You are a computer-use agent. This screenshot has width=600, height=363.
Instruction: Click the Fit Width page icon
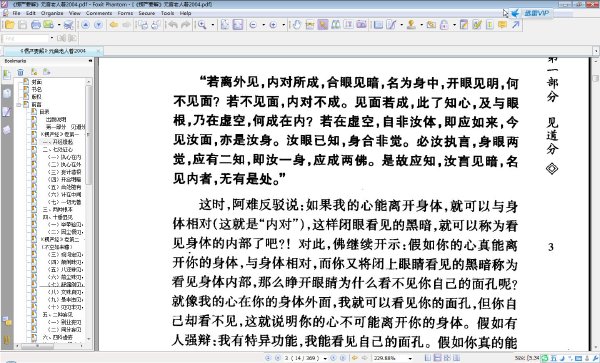[238, 25]
